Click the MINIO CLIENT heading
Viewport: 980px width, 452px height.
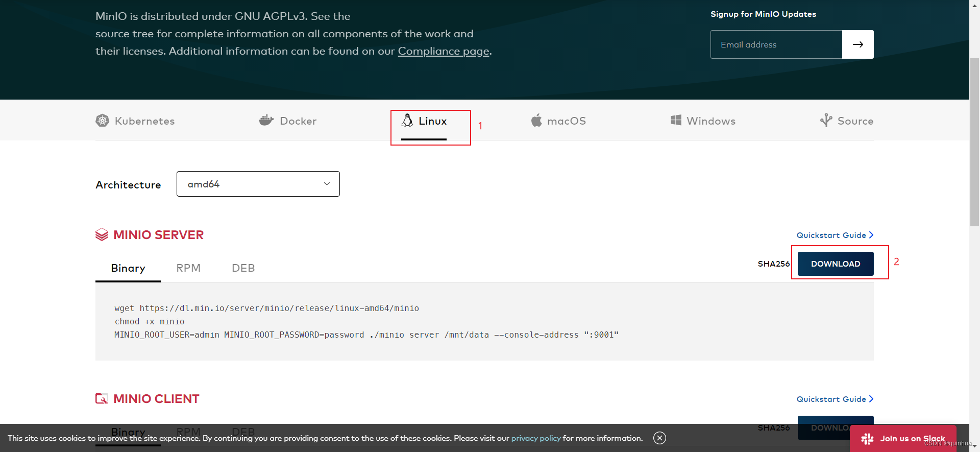156,399
